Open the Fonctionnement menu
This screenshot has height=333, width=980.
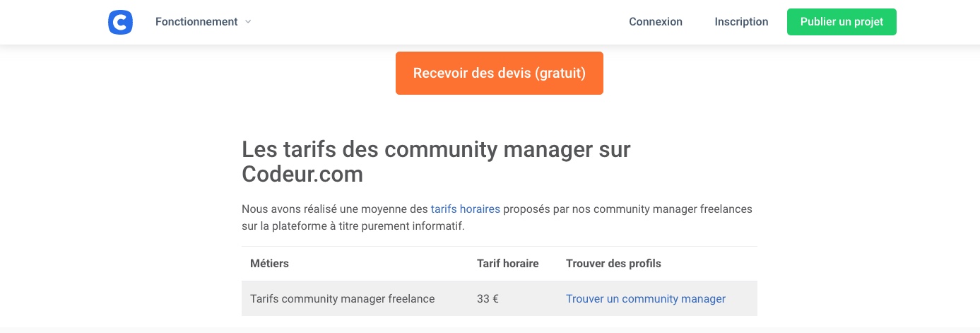coord(196,22)
